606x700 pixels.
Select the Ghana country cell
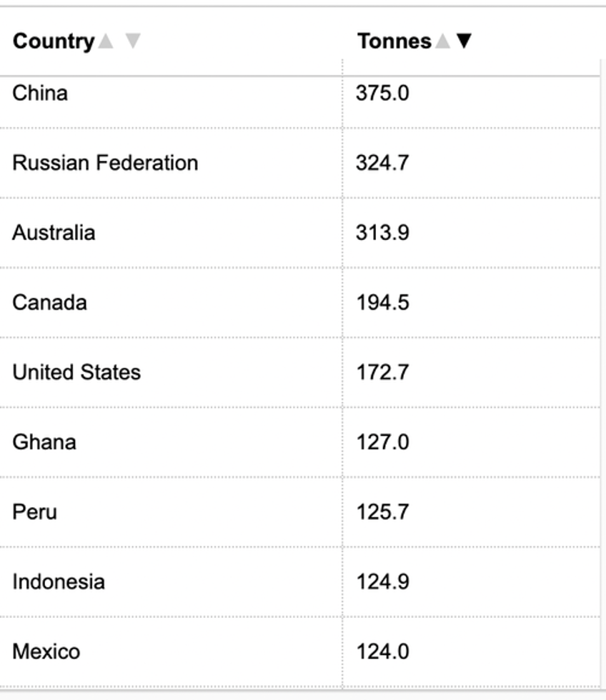coord(171,442)
